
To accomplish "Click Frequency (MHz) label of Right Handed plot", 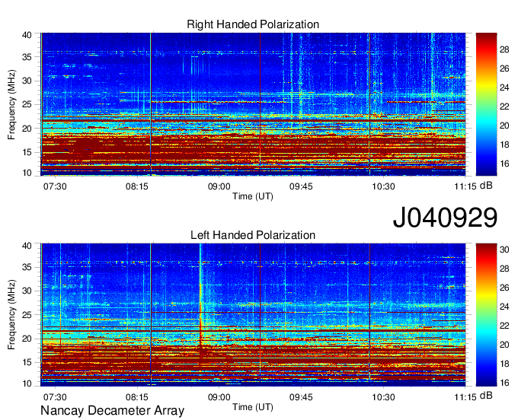I will (x=11, y=104).
